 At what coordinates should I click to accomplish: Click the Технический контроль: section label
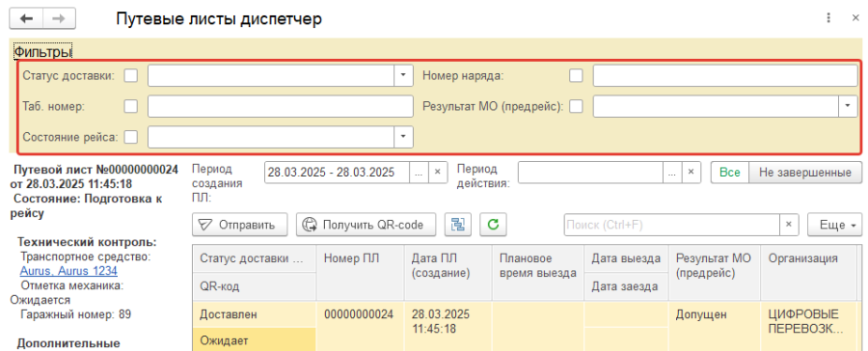coord(88,242)
